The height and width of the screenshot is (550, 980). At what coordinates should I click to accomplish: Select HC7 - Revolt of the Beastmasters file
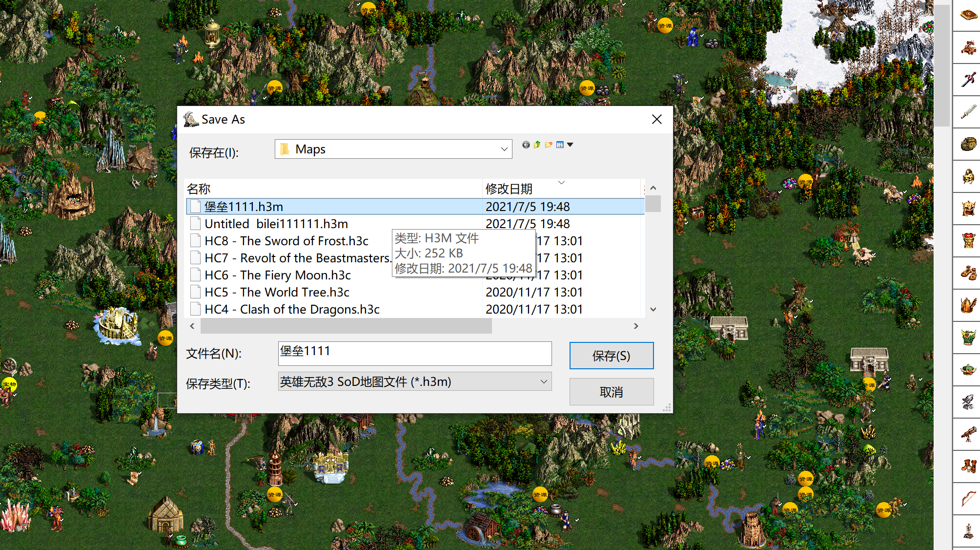(x=298, y=258)
